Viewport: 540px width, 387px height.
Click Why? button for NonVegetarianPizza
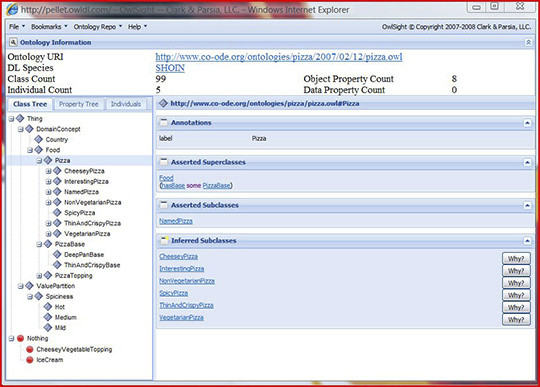(x=516, y=283)
